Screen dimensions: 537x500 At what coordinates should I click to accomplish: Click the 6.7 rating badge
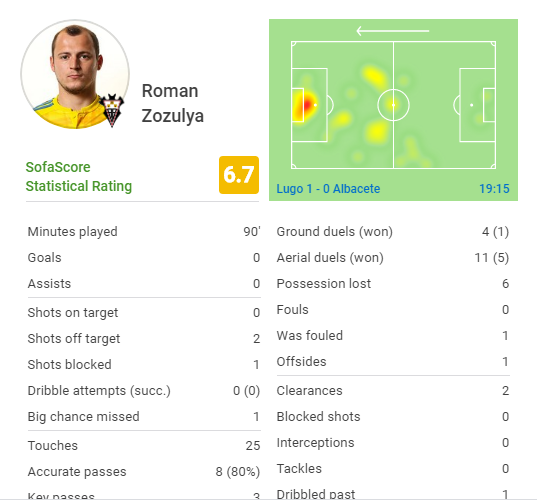[239, 175]
